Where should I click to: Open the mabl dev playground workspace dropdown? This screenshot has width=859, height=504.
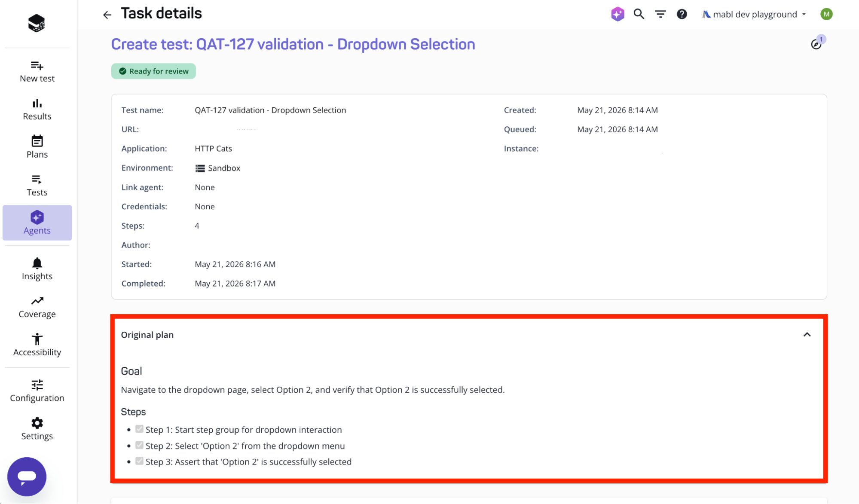tap(754, 14)
